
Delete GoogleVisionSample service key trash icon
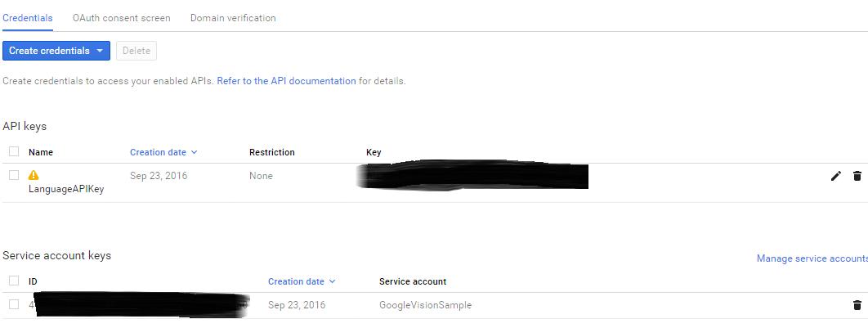[857, 305]
